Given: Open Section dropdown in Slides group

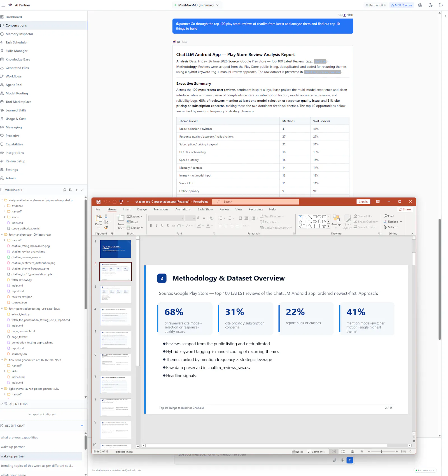Looking at the screenshot, I should [x=135, y=228].
